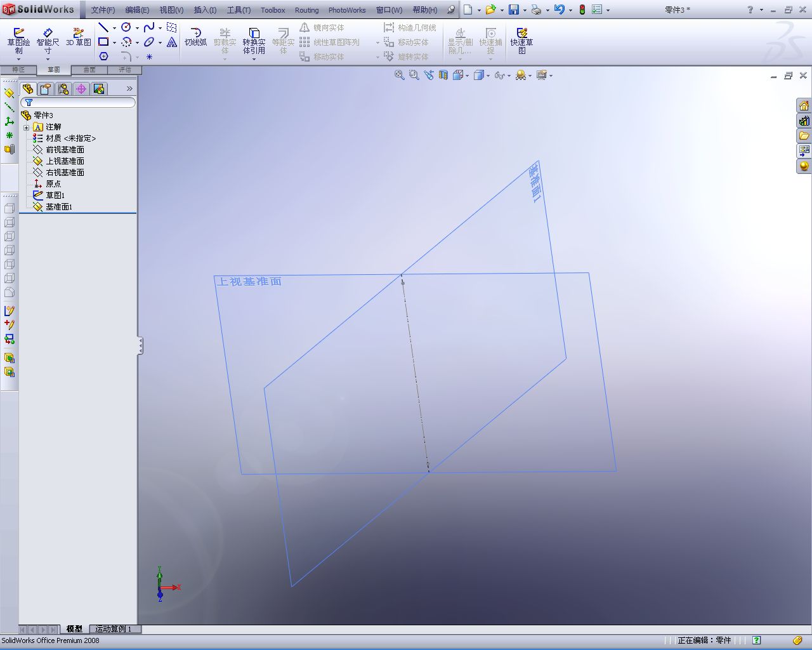Click the Zoom to Fit icon
812x650 pixels.
[400, 75]
